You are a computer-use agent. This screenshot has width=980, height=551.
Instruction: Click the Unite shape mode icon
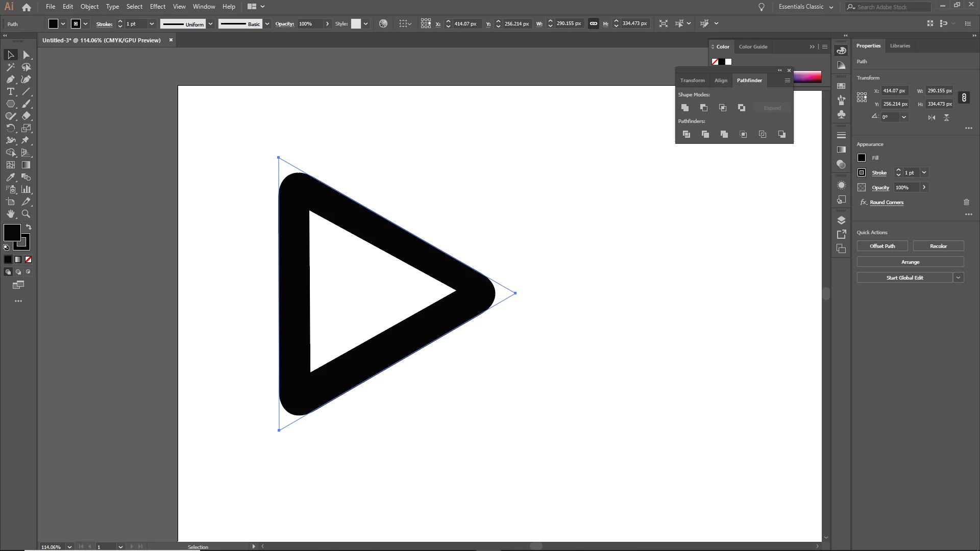pos(685,108)
